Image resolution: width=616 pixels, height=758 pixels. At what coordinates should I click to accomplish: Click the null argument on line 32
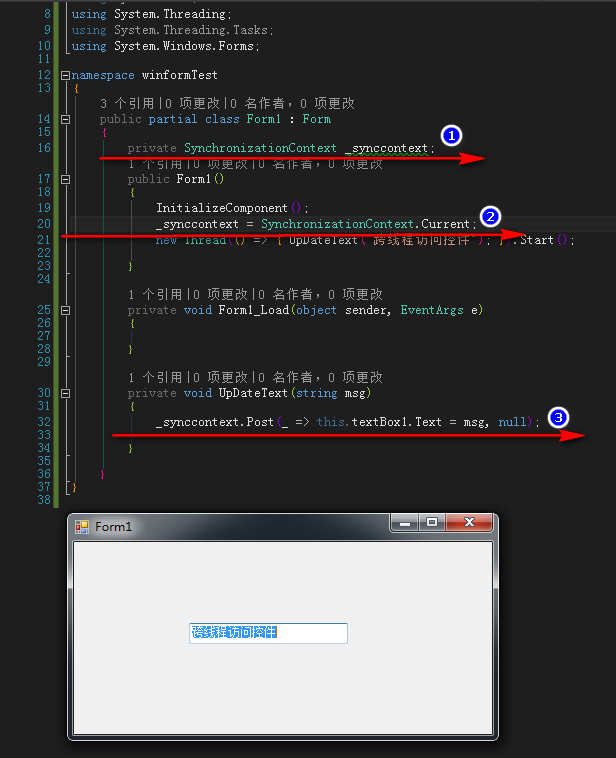tap(512, 423)
